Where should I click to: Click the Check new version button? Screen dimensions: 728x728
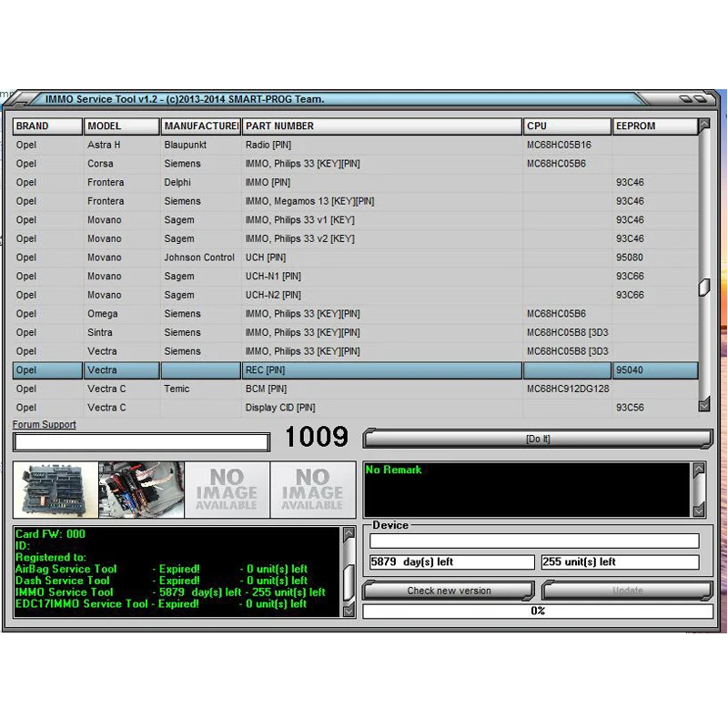click(449, 591)
